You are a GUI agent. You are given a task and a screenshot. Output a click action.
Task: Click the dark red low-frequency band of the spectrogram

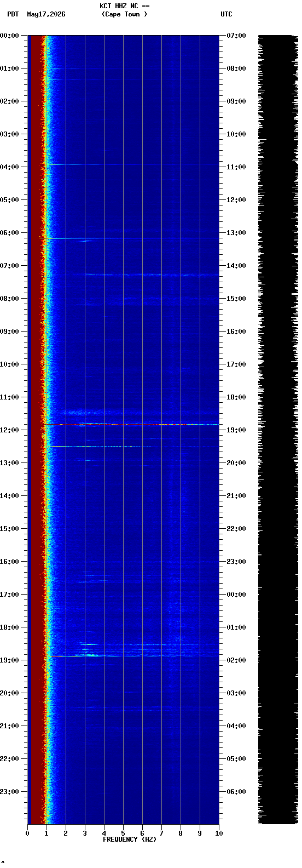click(x=36, y=430)
